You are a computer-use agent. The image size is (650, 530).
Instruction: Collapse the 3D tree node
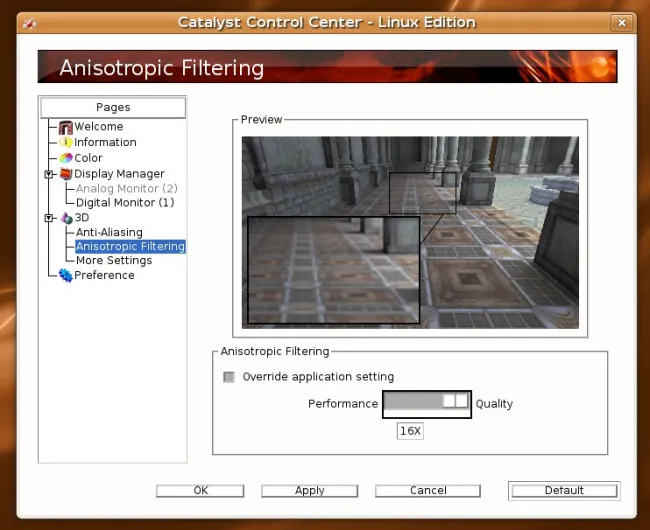click(49, 218)
